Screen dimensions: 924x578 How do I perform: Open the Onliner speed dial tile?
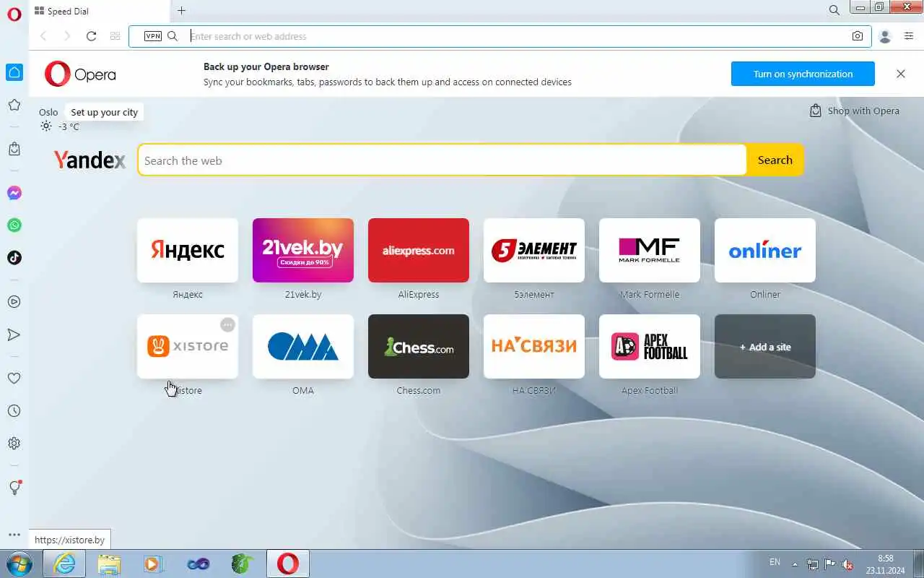pos(765,250)
